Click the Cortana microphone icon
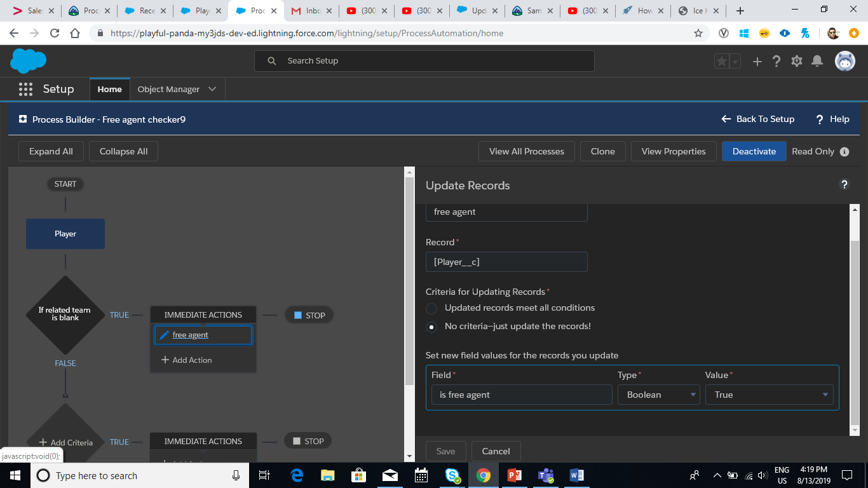868x488 pixels. coord(236,475)
